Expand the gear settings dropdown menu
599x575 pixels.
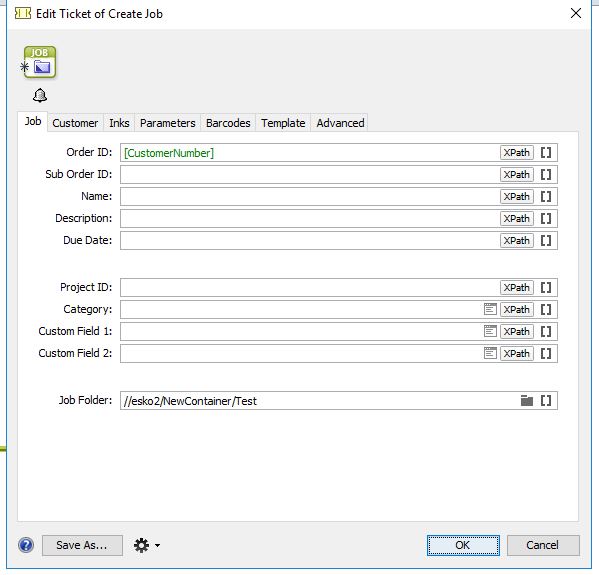click(147, 545)
